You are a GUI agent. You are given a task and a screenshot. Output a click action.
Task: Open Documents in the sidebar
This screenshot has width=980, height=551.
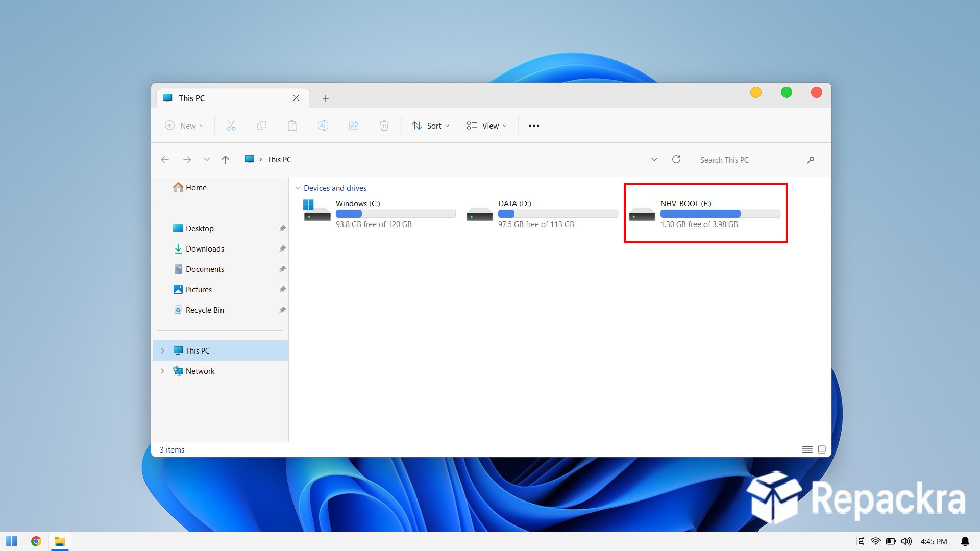(220, 269)
